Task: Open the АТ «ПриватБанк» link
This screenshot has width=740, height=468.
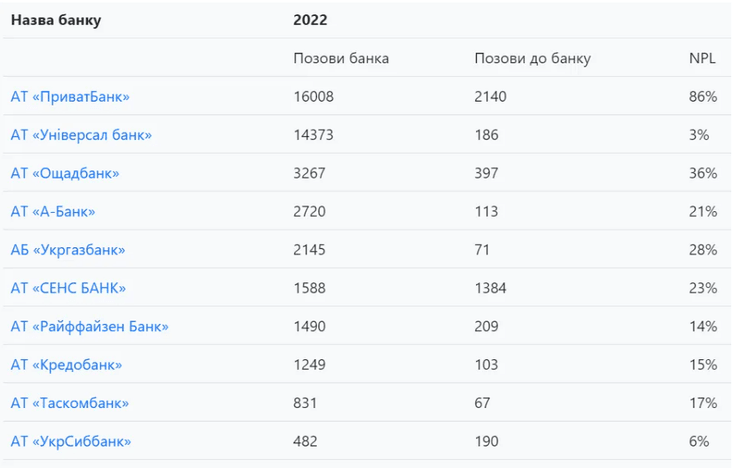Action: pos(70,97)
